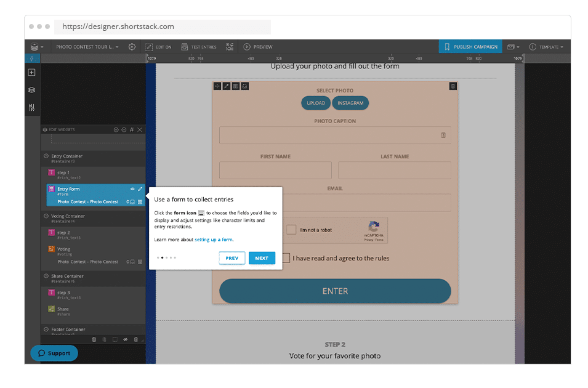Tick 'I have read and agree to the rules'
The width and height of the screenshot is (588, 388).
286,258
